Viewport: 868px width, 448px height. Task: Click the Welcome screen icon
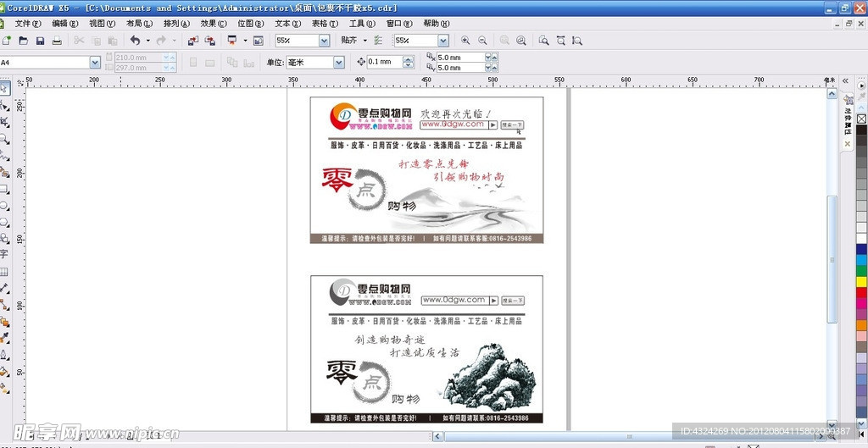coord(258,41)
